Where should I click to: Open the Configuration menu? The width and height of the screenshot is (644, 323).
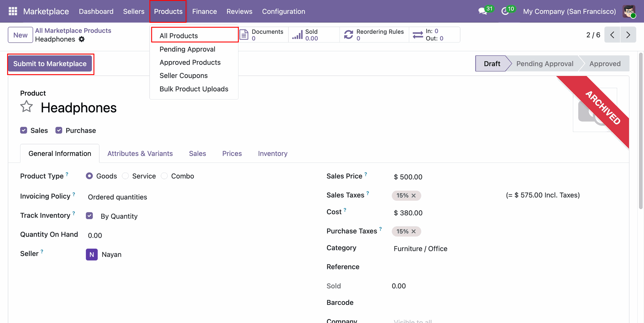coord(283,11)
